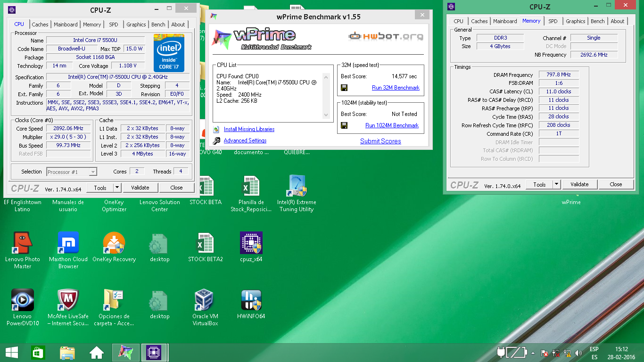Click CPU List scrollbar up arrow
Image resolution: width=644 pixels, height=362 pixels.
tap(325, 76)
